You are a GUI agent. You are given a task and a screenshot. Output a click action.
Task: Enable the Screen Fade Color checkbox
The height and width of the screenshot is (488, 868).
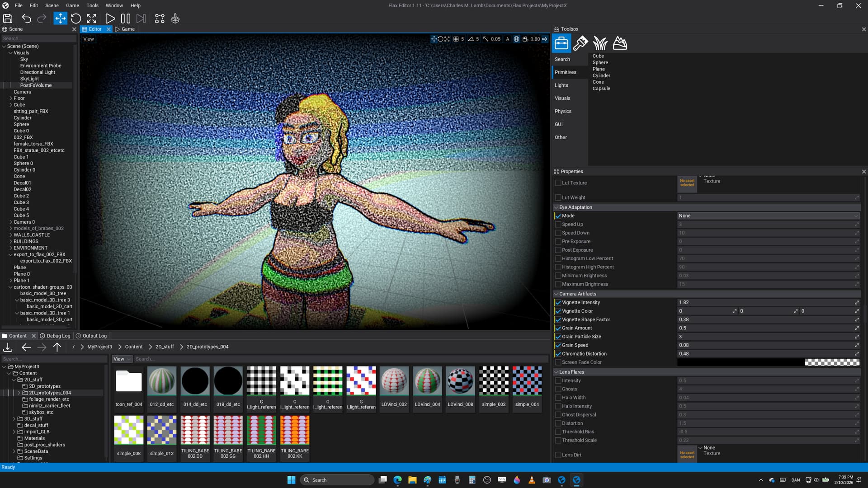click(558, 362)
